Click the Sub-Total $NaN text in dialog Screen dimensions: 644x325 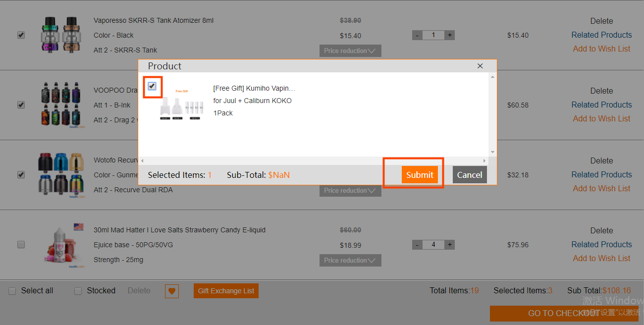pyautogui.click(x=258, y=175)
